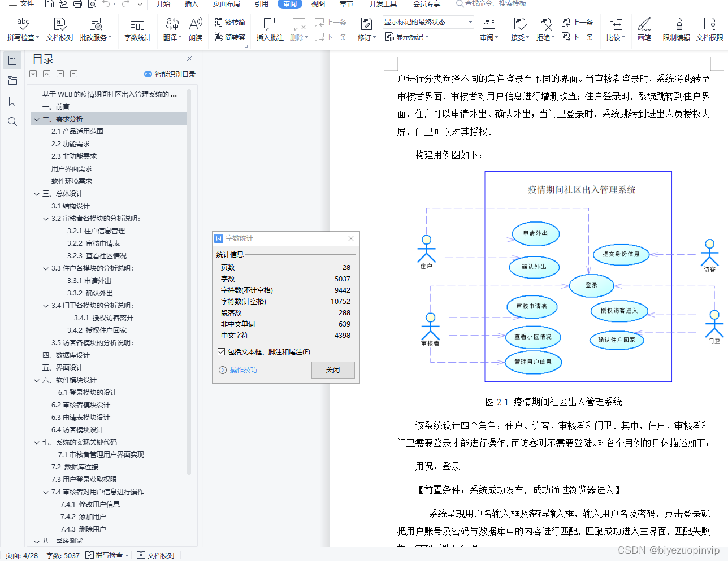Viewport: 728px width, 561px height.
Task: Collapse the 二、需求分析 outline node
Action: tap(37, 119)
